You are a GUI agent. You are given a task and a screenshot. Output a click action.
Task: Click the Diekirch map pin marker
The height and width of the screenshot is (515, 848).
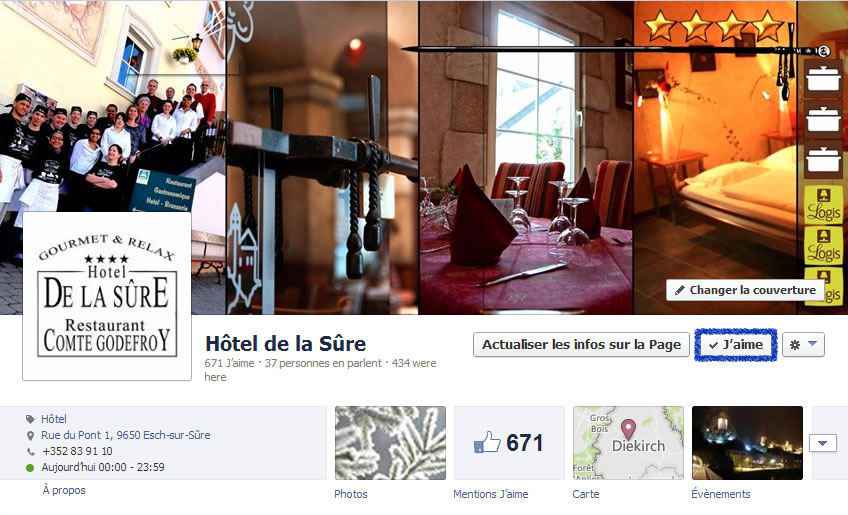[628, 429]
